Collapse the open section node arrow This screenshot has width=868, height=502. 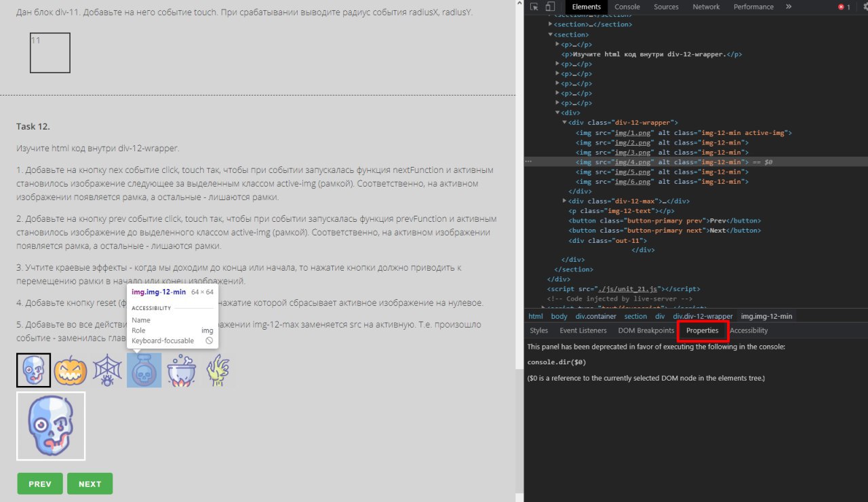coord(550,35)
